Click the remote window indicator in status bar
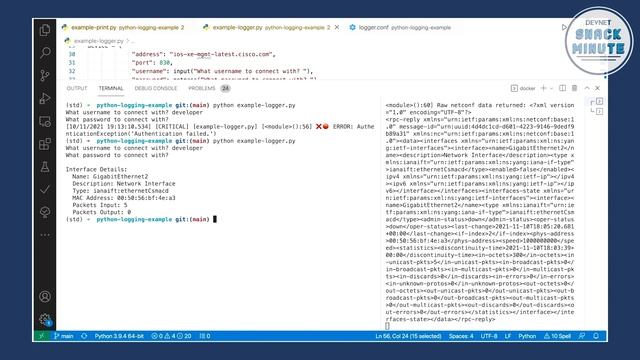The image size is (640, 360). pyautogui.click(x=41, y=336)
